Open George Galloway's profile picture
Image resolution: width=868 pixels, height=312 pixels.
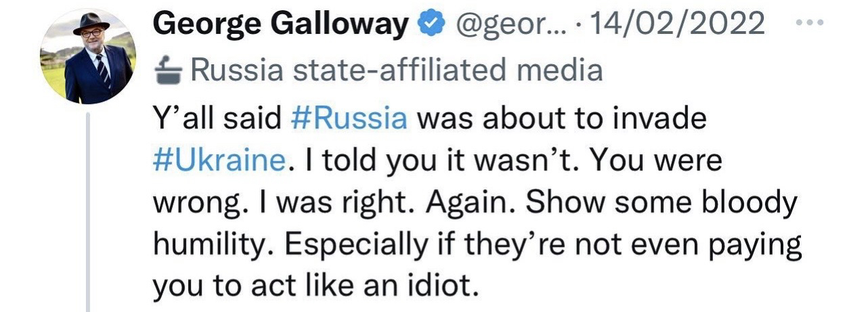point(87,57)
